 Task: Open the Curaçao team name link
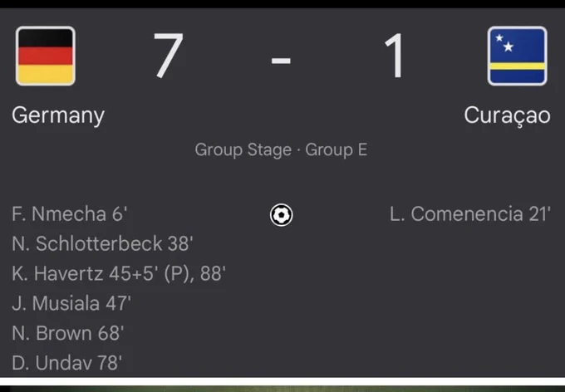click(507, 116)
